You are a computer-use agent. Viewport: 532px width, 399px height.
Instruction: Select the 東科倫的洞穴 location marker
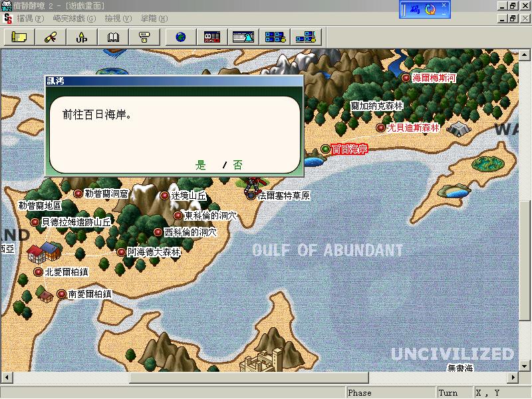(x=178, y=215)
